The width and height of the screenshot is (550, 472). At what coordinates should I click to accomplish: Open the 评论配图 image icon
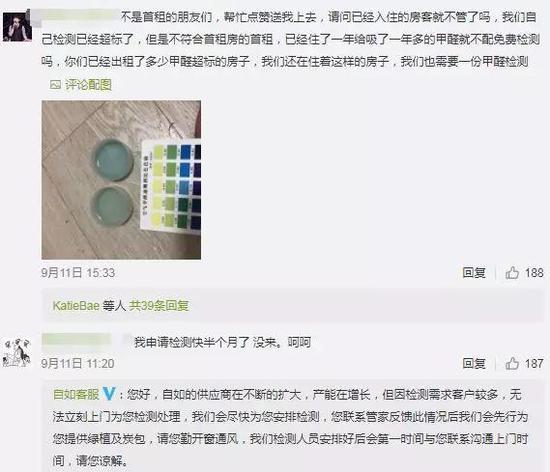click(x=55, y=85)
